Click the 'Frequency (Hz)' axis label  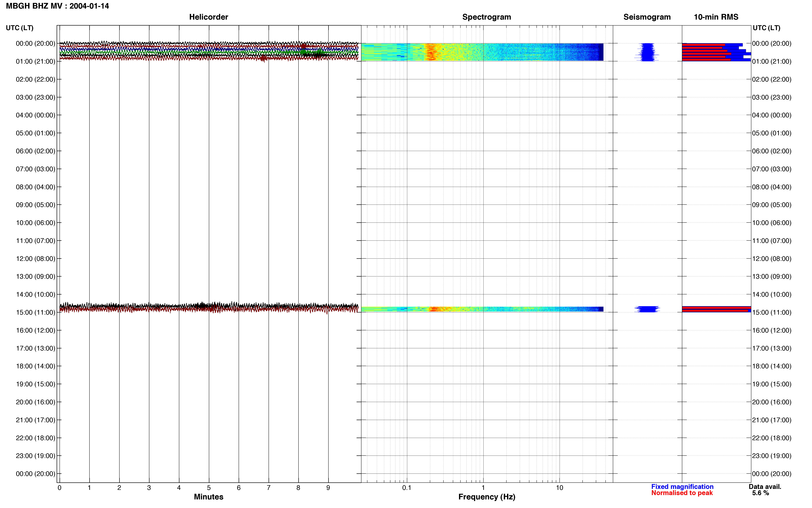coord(487,497)
